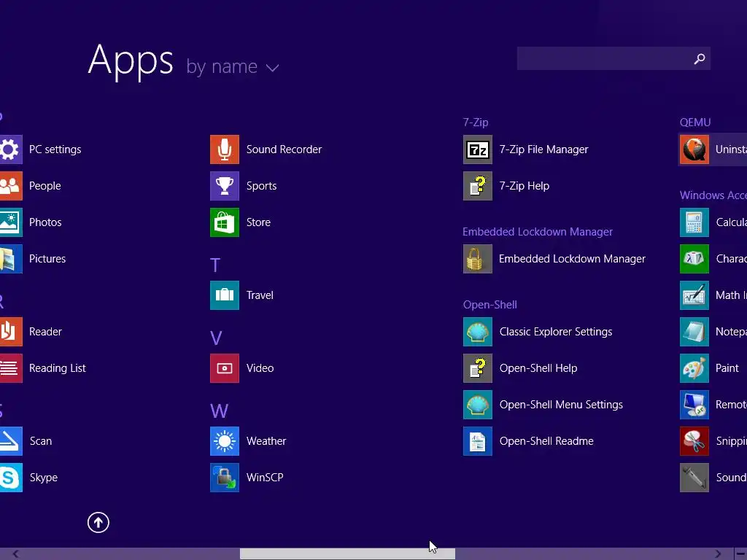Open the 7-Zip Help icon
Screen dimensions: 747x560
coord(477,186)
